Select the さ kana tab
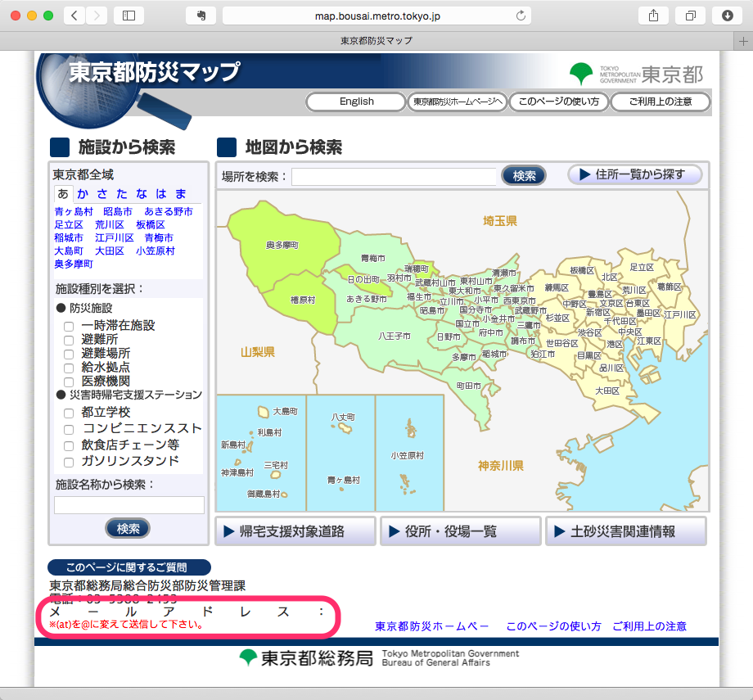 (102, 193)
